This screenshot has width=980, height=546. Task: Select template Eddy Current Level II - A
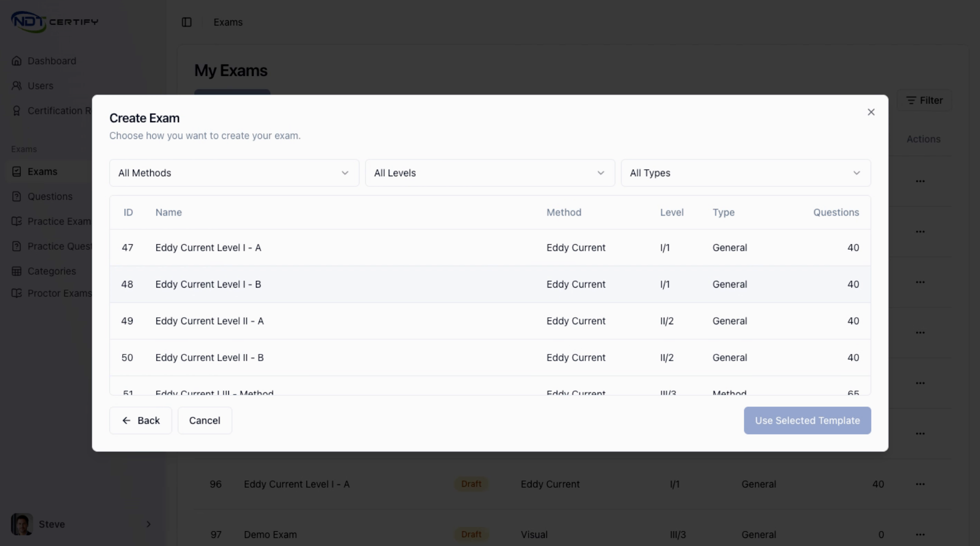point(490,321)
